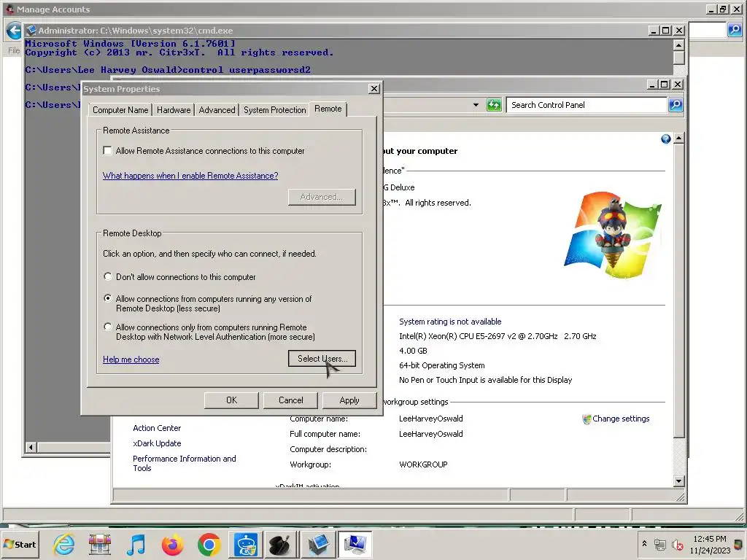The width and height of the screenshot is (747, 560).
Task: Click the search icon in Manage Accounts window
Action: point(735,30)
